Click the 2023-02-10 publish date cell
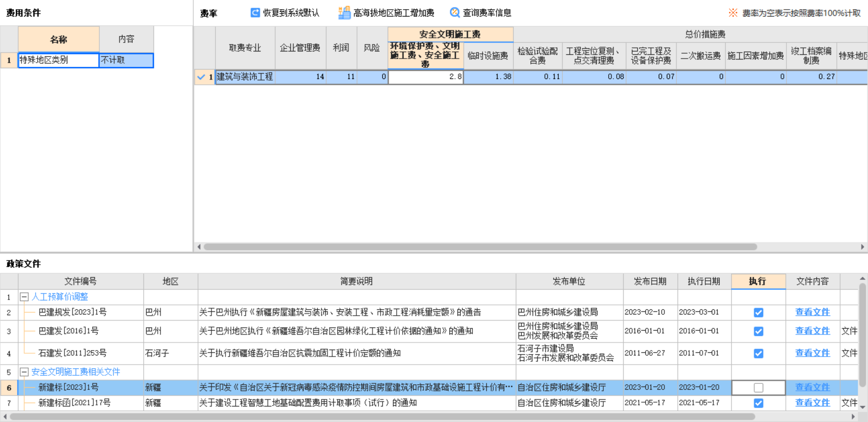The image size is (868, 422). (650, 312)
